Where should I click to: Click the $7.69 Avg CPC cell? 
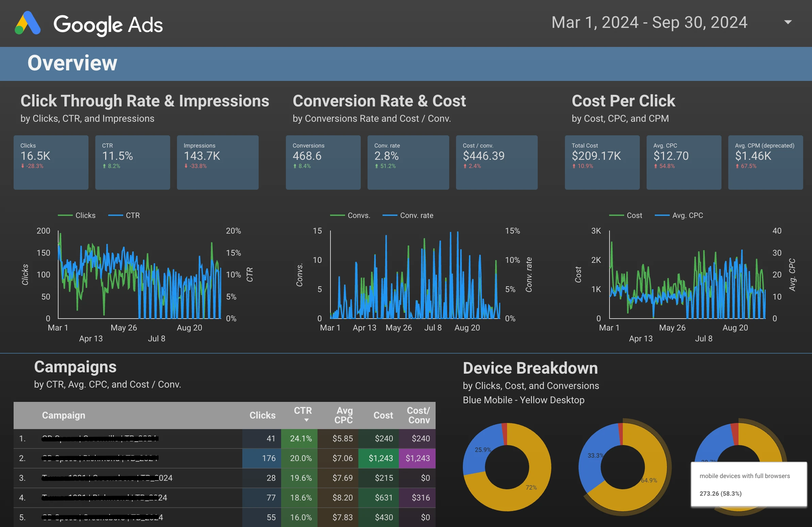pyautogui.click(x=338, y=478)
